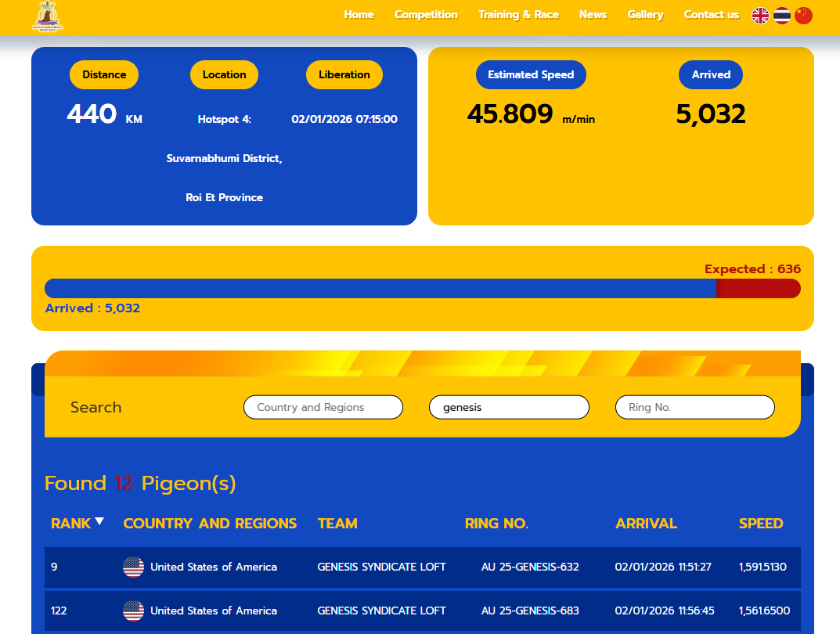The image size is (840, 634).
Task: Click the Distance badge
Action: click(x=103, y=74)
